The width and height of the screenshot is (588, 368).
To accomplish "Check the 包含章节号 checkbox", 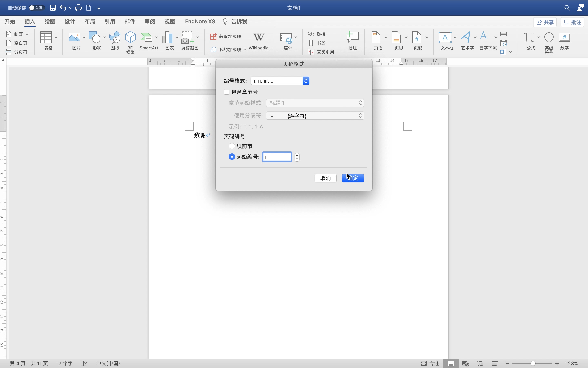I will 226,92.
